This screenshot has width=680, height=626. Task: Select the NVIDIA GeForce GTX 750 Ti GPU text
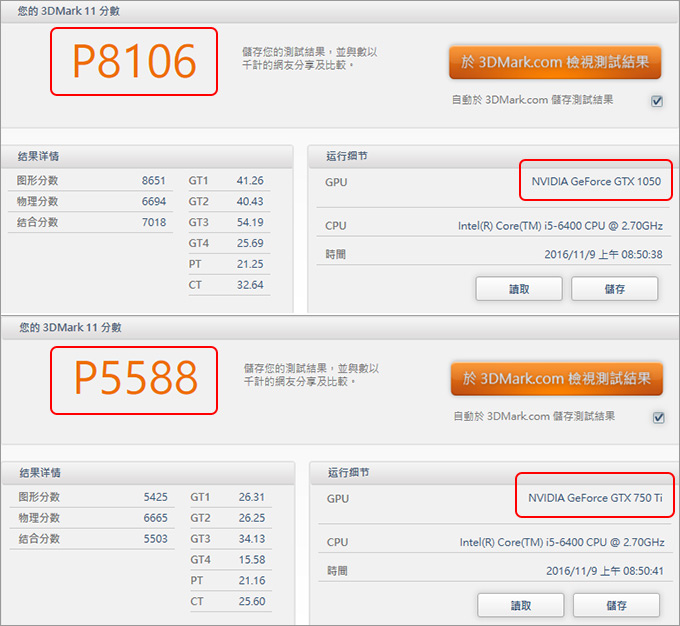pos(595,498)
